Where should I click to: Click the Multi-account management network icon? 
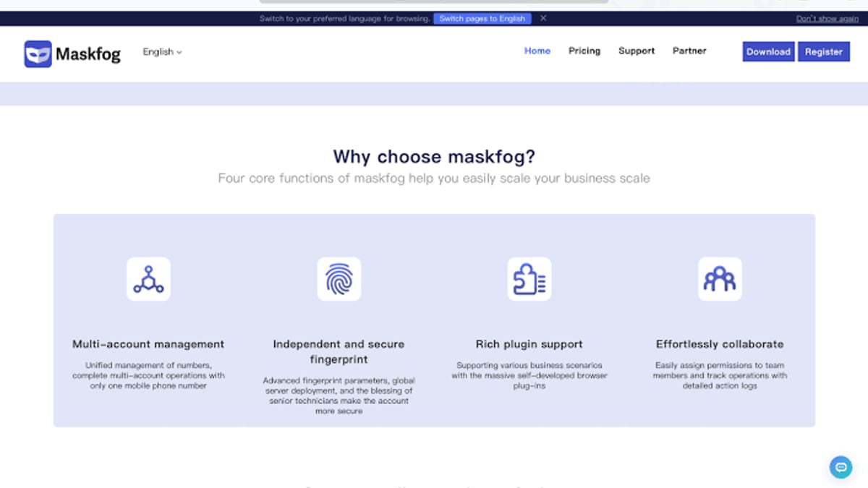(x=148, y=279)
